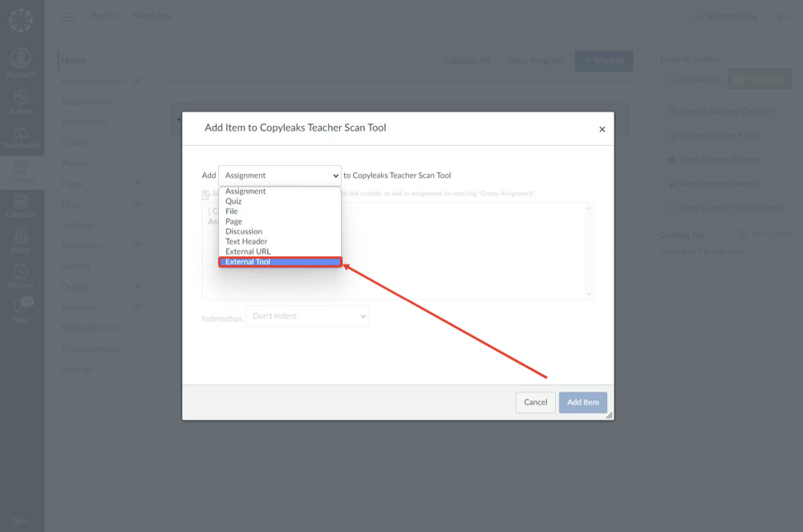
Task: Select Discussion from the dropdown options
Action: click(280, 231)
